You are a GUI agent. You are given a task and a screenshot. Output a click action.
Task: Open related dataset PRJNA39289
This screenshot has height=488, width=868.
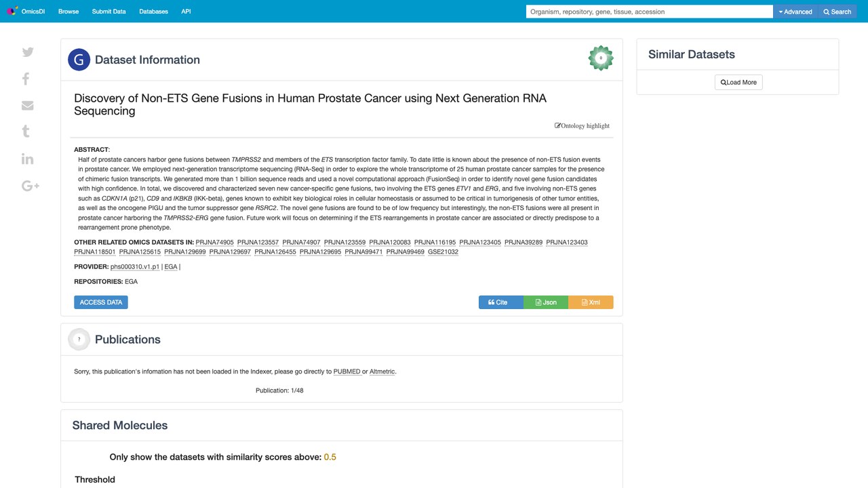point(524,242)
